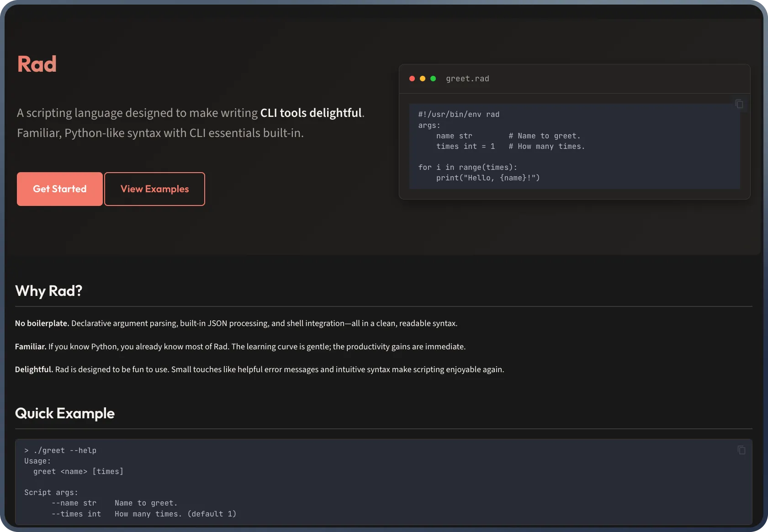The image size is (768, 532).
Task: Click the "Delightful." bold paragraph label
Action: [34, 369]
